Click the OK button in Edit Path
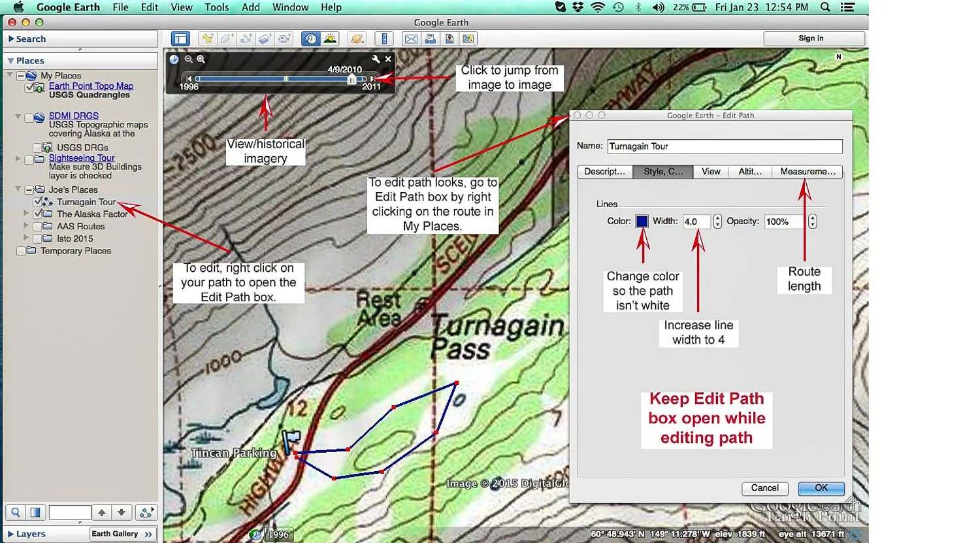 821,488
